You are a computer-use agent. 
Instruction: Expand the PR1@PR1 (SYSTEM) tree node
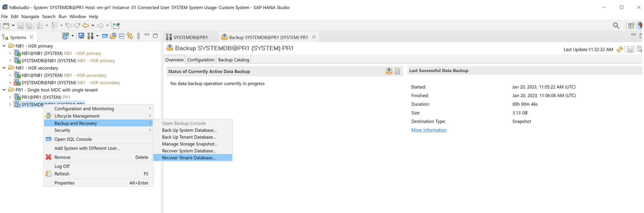tap(10, 97)
